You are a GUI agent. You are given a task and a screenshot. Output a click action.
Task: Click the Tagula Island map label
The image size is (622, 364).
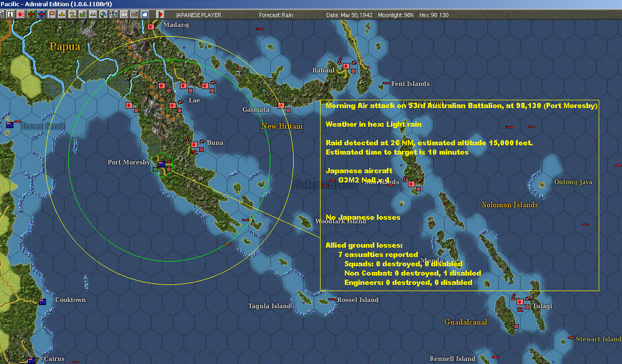pos(269,306)
